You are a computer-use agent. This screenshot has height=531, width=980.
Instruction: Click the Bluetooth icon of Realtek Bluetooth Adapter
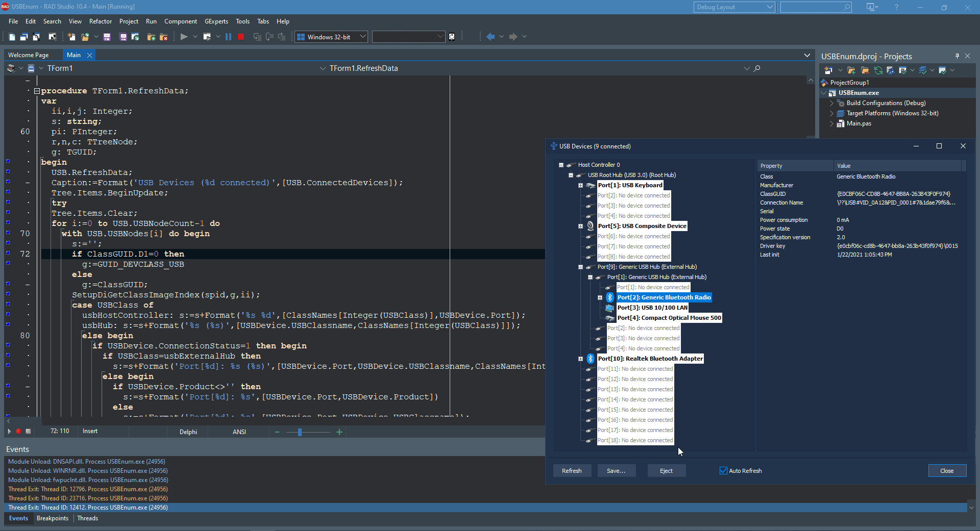coord(590,359)
